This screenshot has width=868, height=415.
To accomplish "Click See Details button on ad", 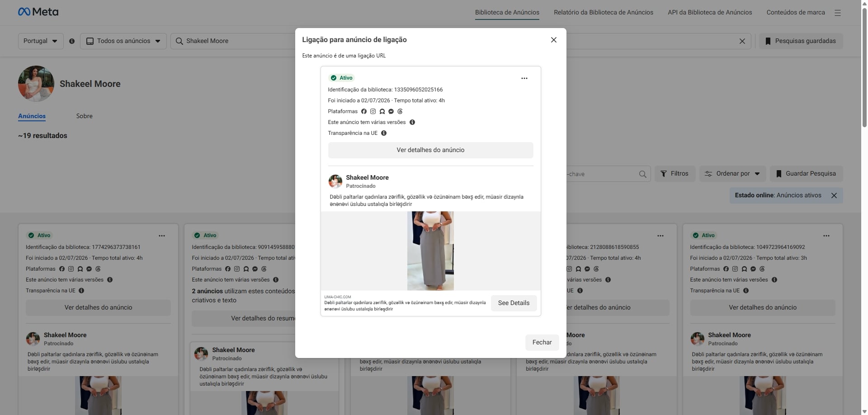I will pyautogui.click(x=514, y=303).
